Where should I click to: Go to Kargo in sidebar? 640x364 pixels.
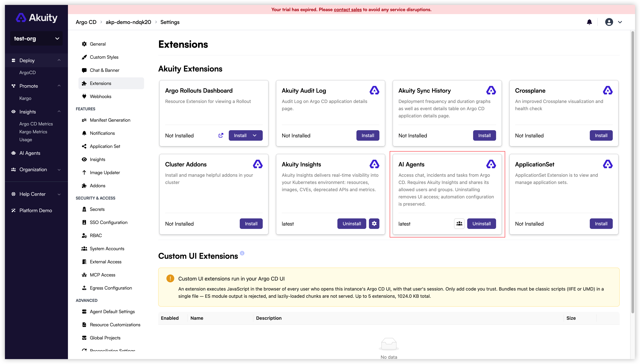click(x=25, y=98)
